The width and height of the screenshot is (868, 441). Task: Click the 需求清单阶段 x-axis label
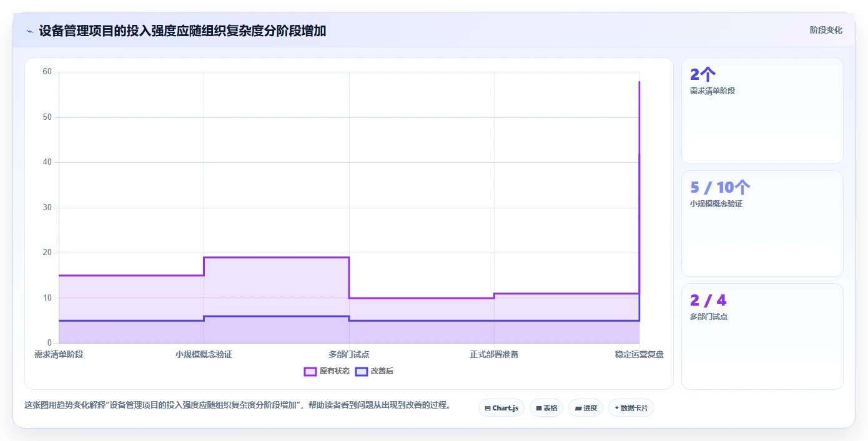(59, 354)
